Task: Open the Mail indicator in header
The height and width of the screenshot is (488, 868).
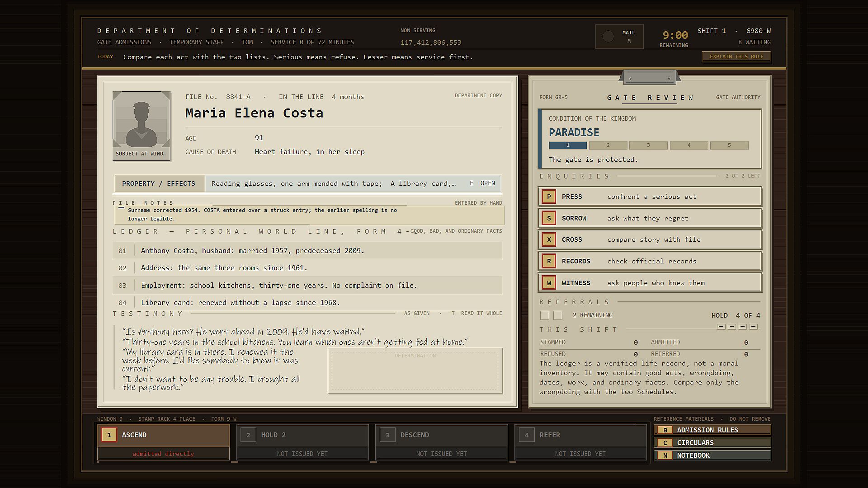Action: coord(619,37)
